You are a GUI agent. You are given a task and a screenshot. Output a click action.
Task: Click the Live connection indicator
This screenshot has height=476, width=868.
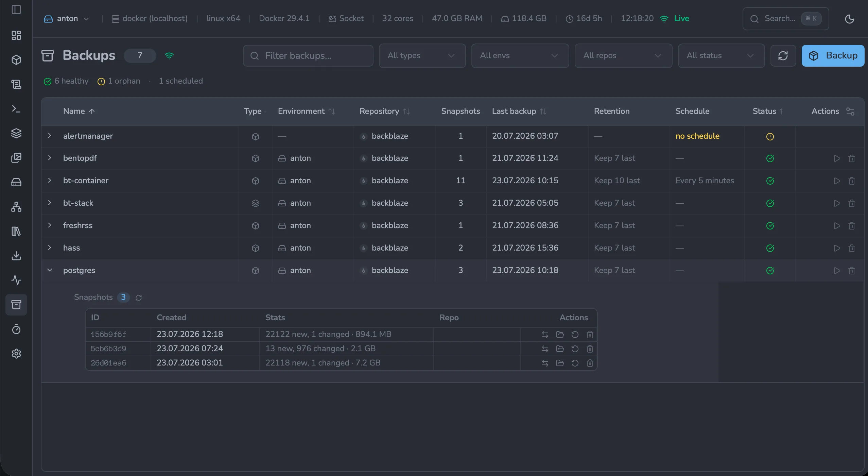pos(674,19)
